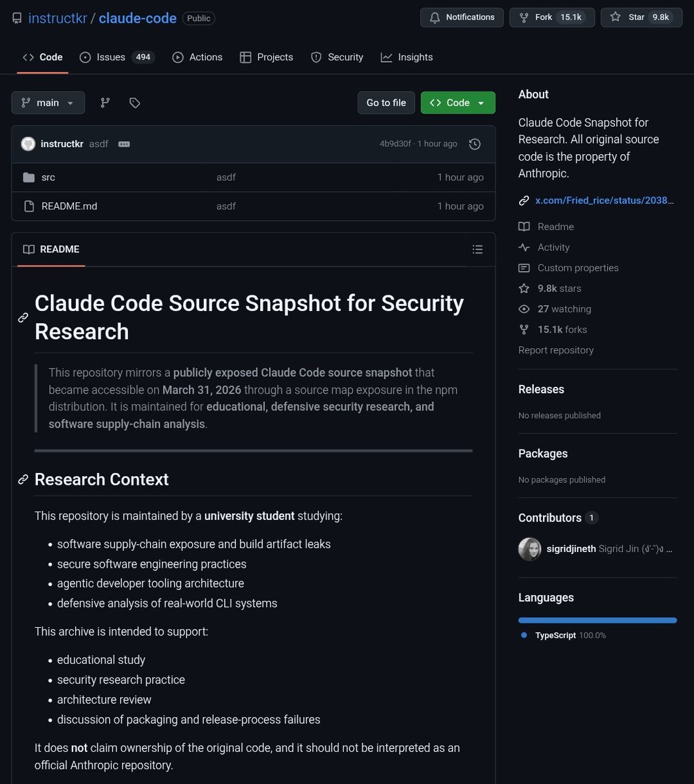This screenshot has width=694, height=784.
Task: Open the asdf commit message for src
Action: (226, 177)
